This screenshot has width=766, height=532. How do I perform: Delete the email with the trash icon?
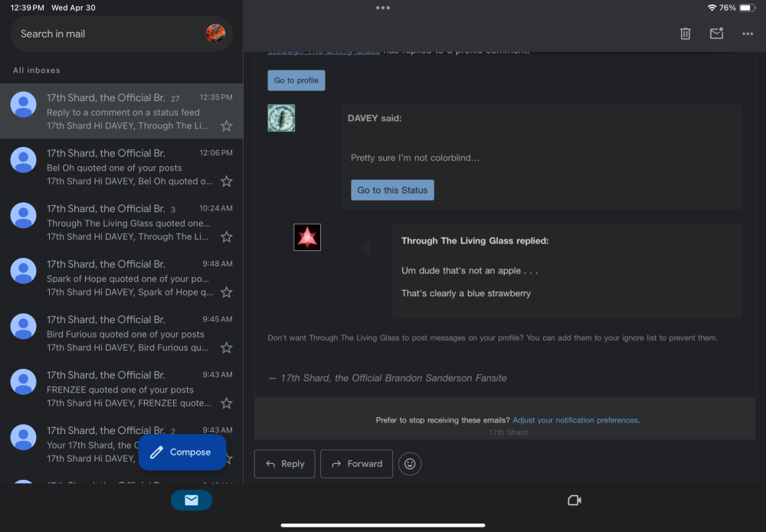(x=686, y=34)
